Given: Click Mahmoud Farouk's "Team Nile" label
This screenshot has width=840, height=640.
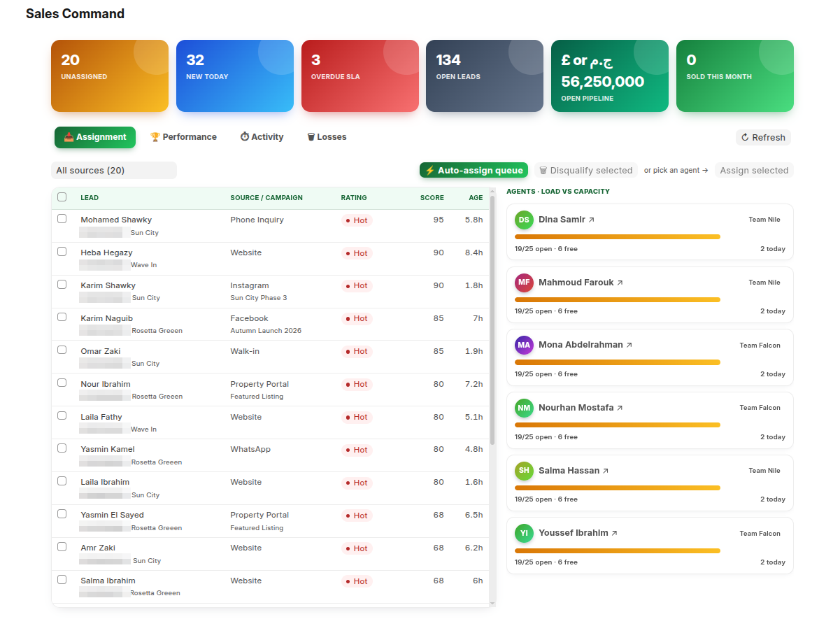Looking at the screenshot, I should (764, 283).
